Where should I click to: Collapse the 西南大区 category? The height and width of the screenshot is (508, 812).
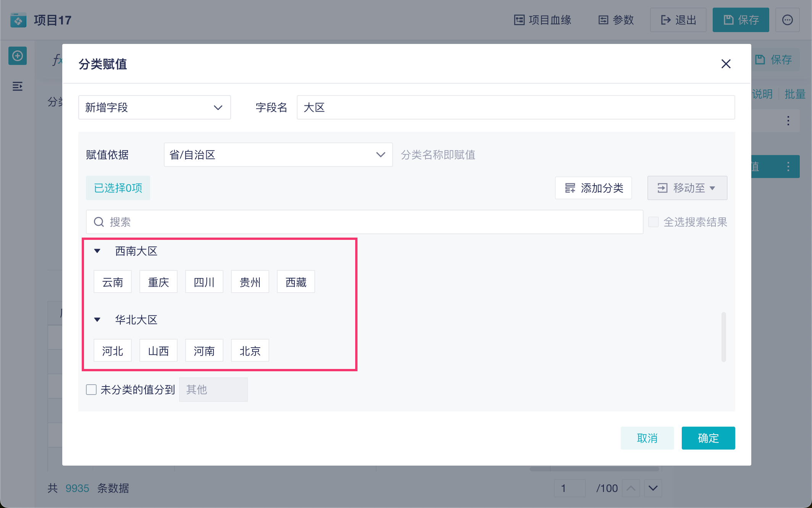(x=97, y=251)
